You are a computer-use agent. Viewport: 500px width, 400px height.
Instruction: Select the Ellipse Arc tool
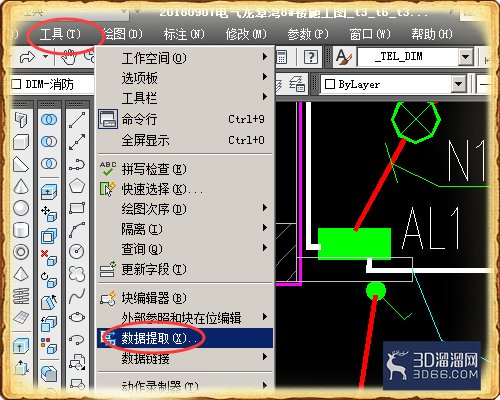77,339
